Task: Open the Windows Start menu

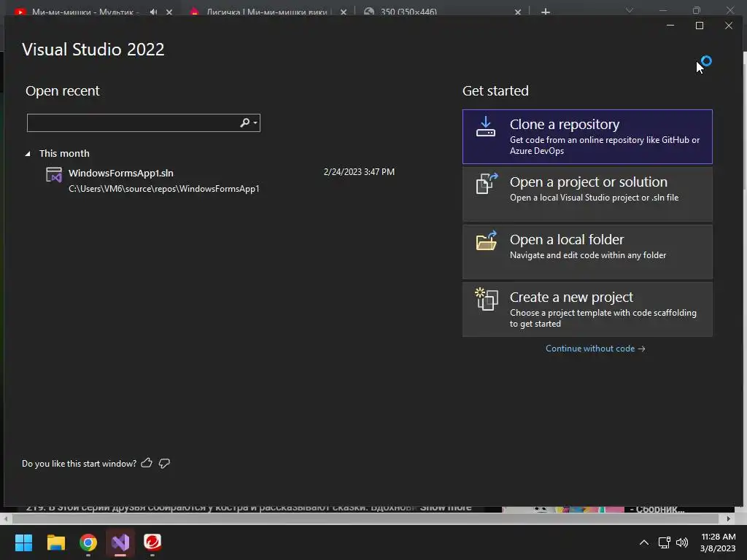Action: pos(23,542)
